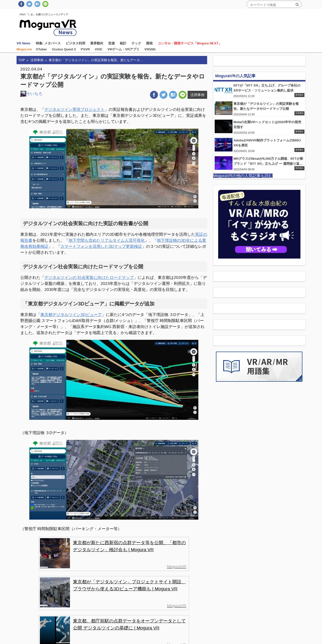This screenshot has height=644, width=322.
Task: Open the Oculus Quest 2 submenu link
Action: (64, 49)
